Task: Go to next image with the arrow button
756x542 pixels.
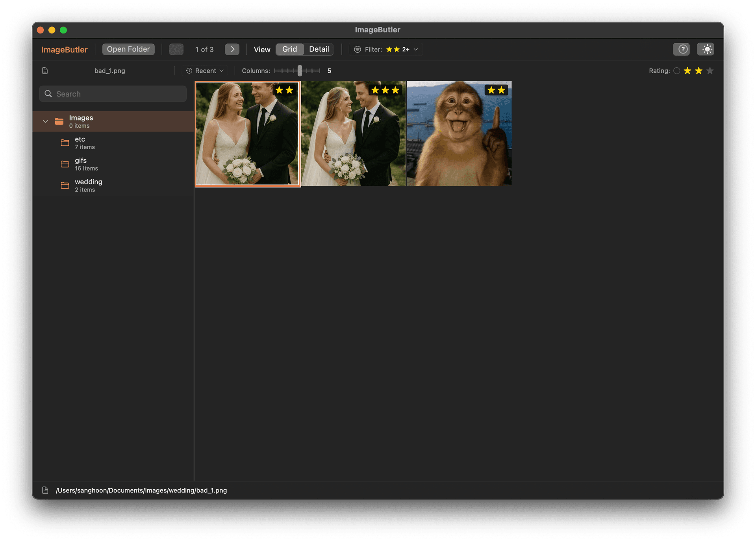Action: (232, 49)
